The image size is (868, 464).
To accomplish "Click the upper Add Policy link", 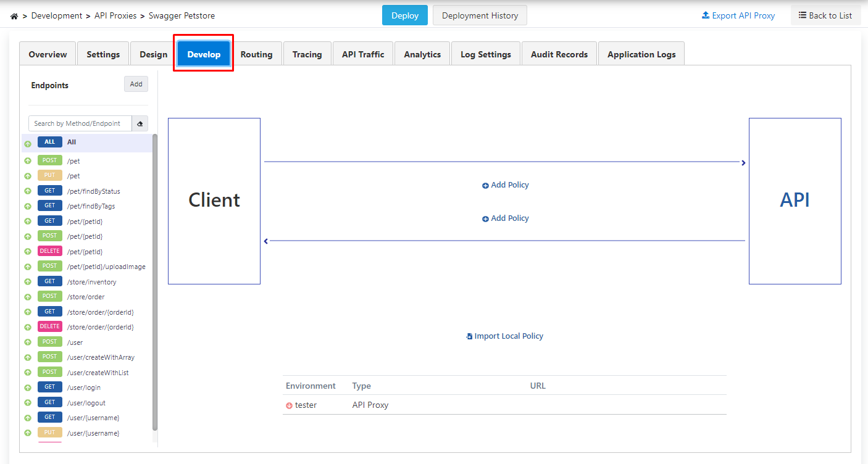I will click(506, 185).
